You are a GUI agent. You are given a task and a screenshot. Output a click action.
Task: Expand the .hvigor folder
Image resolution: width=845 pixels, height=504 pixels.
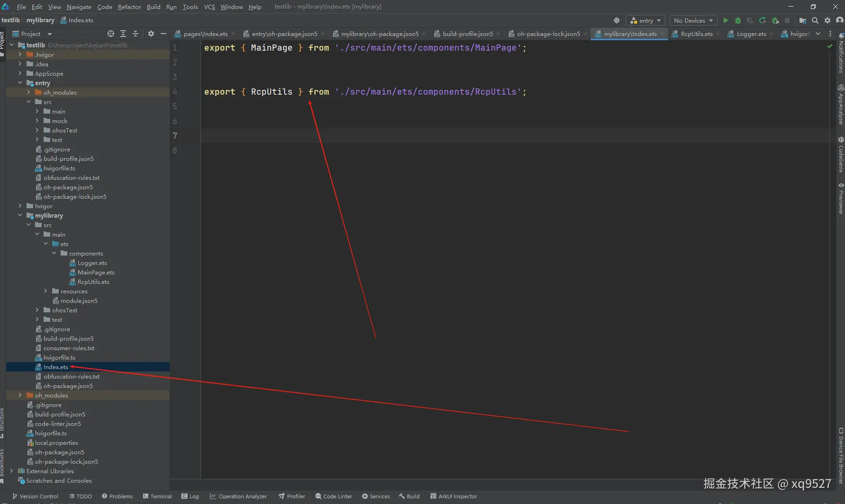[20, 54]
